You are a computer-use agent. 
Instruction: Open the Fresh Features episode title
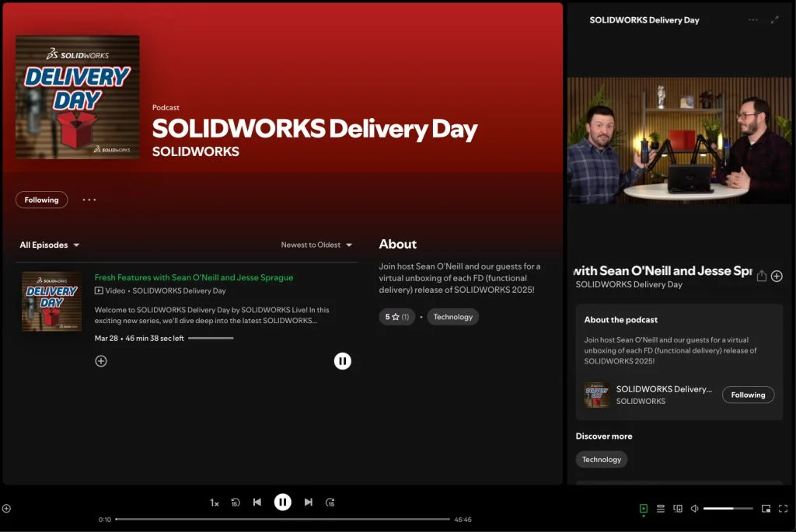click(194, 277)
